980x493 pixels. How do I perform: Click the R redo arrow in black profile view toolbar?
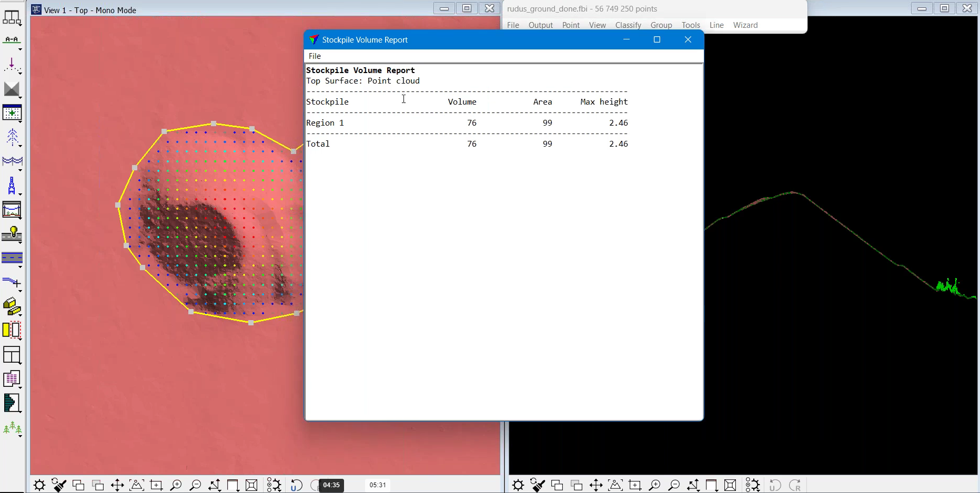795,485
